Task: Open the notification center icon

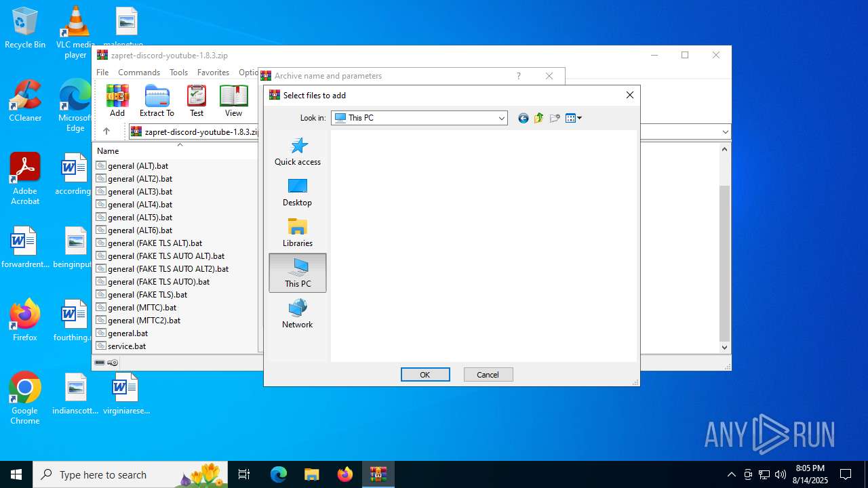Action: click(x=846, y=474)
